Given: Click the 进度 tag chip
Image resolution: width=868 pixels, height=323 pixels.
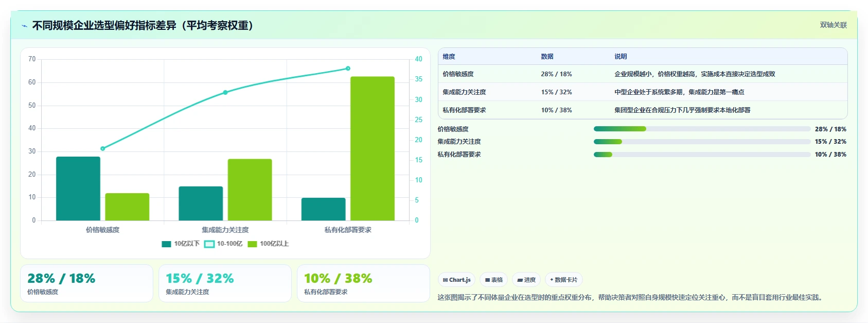Looking at the screenshot, I should tap(526, 280).
